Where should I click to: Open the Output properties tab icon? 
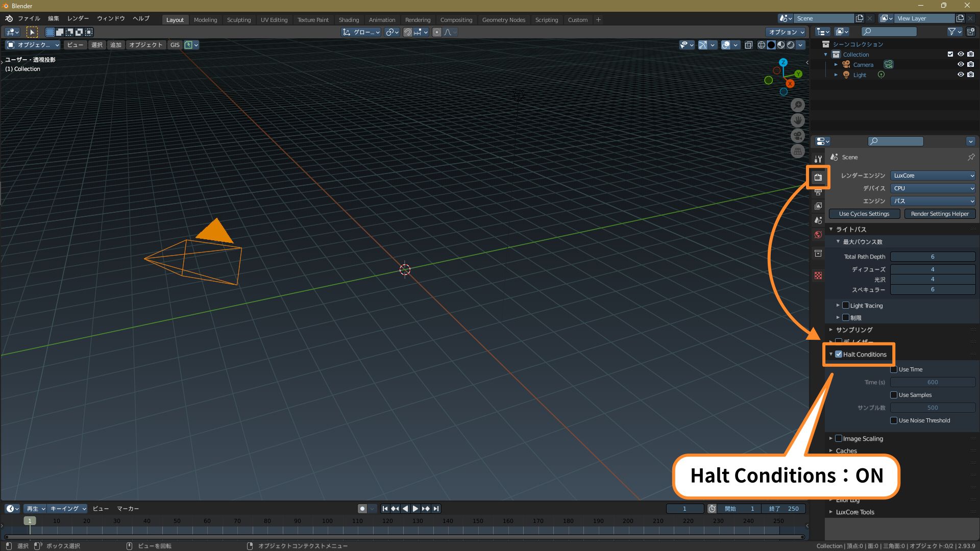click(818, 192)
